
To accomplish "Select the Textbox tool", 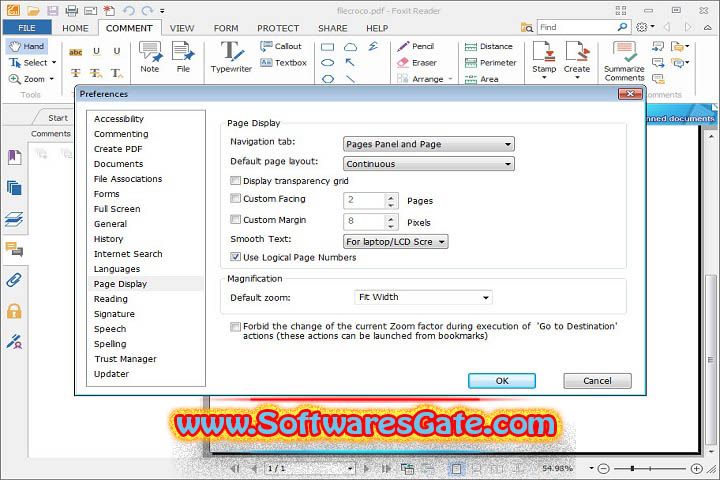I will coord(283,63).
